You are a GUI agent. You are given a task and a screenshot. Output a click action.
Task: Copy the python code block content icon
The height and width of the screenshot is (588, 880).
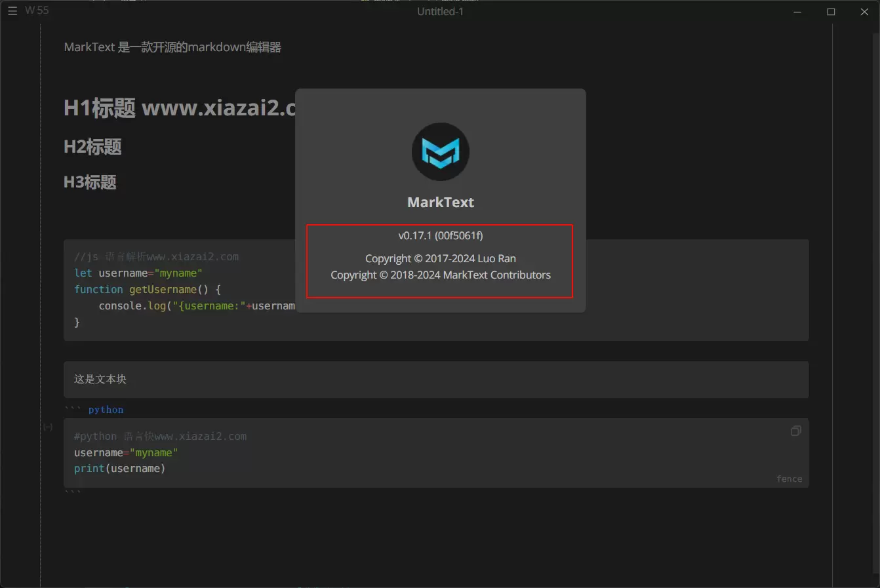click(795, 431)
